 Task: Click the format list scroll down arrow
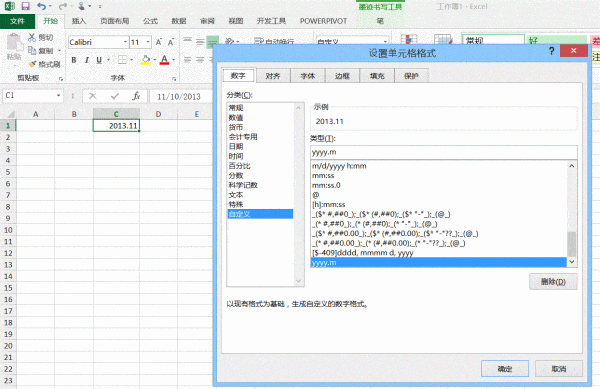572,262
